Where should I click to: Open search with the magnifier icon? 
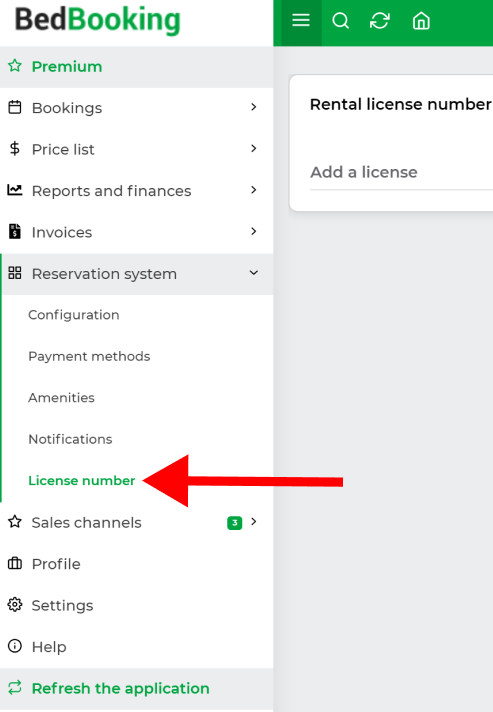point(340,21)
